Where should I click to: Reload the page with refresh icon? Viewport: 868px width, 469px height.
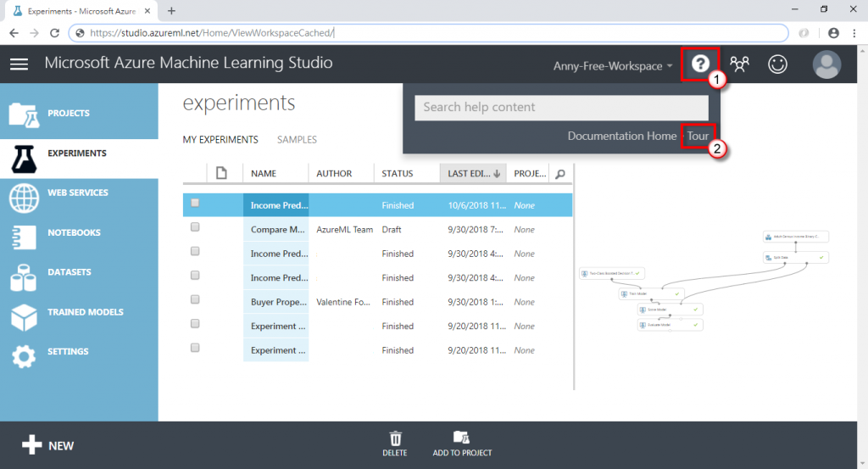54,33
